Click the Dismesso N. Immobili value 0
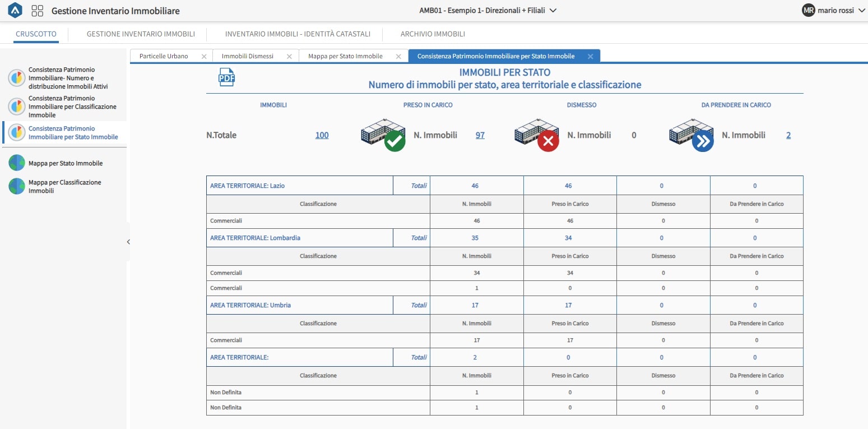 click(634, 135)
